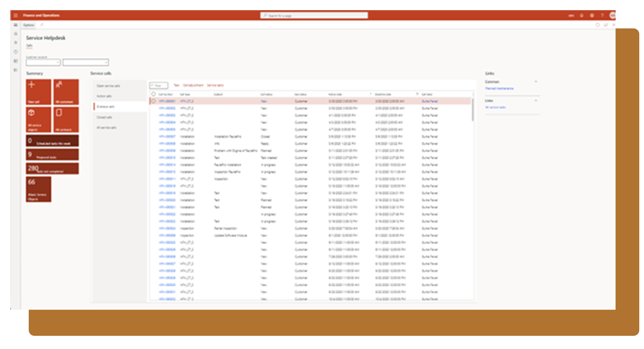Click the Service tasks button above grid
Image resolution: width=644 pixels, height=349 pixels.
click(x=215, y=85)
